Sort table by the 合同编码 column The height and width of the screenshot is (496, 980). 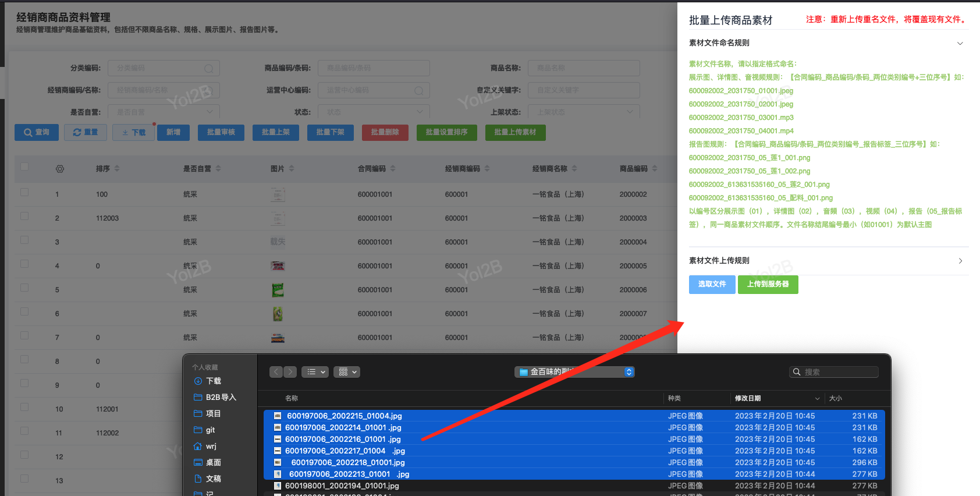[x=393, y=168]
